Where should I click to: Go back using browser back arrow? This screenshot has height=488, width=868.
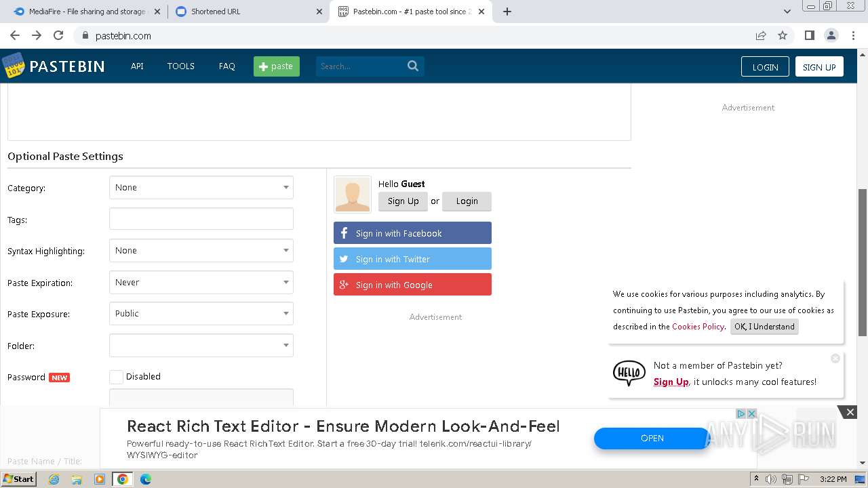click(x=15, y=36)
